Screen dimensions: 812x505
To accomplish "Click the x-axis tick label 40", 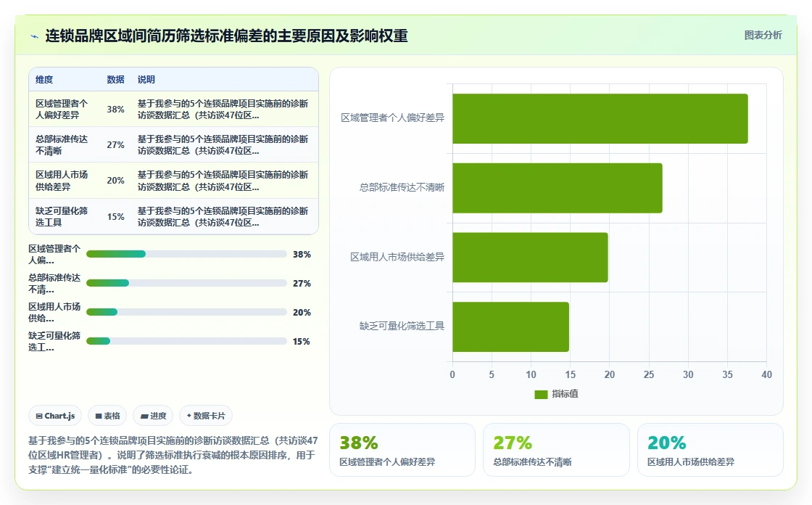I will [x=766, y=375].
